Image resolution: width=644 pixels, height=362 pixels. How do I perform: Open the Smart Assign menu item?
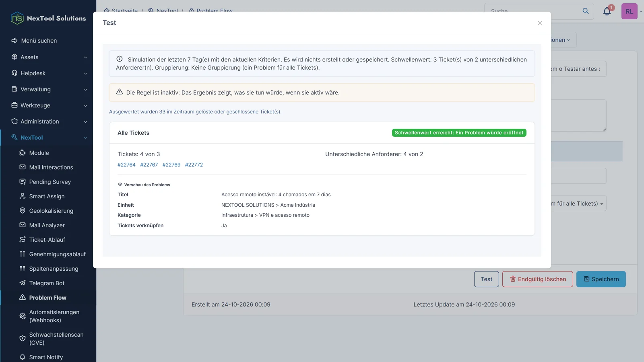[47, 196]
